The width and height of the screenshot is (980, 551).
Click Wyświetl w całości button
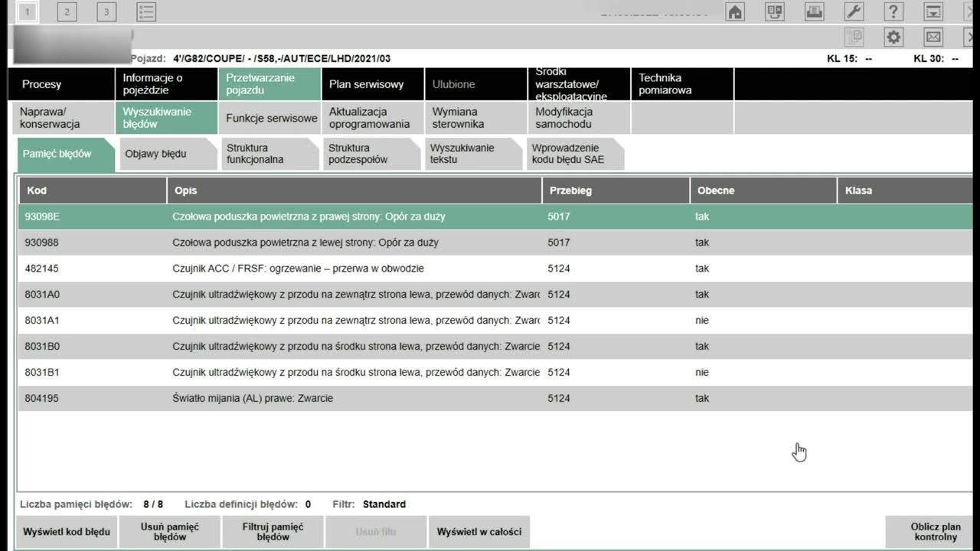[479, 532]
